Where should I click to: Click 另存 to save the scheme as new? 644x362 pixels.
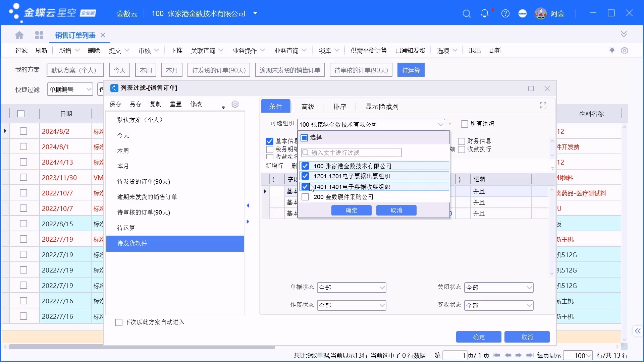[136, 104]
